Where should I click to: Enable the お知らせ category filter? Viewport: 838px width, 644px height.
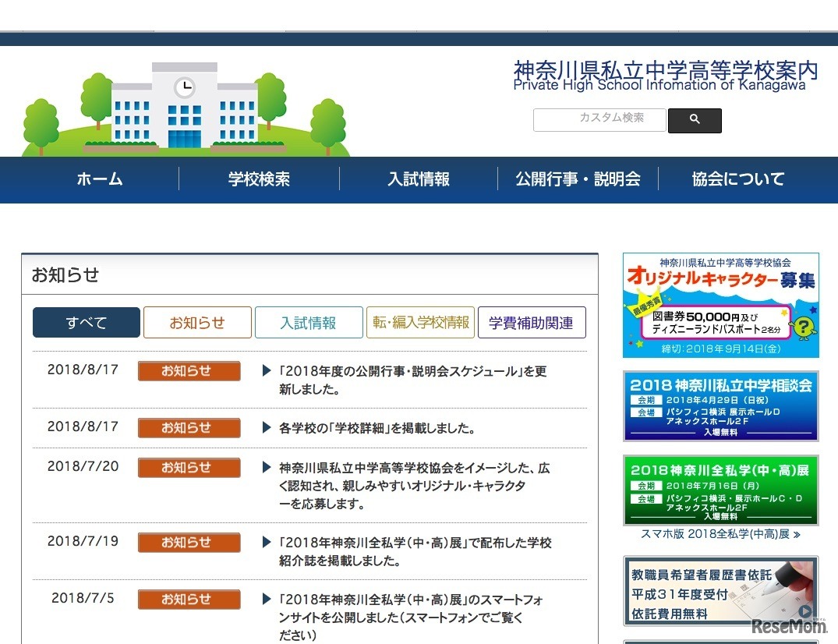(x=197, y=322)
